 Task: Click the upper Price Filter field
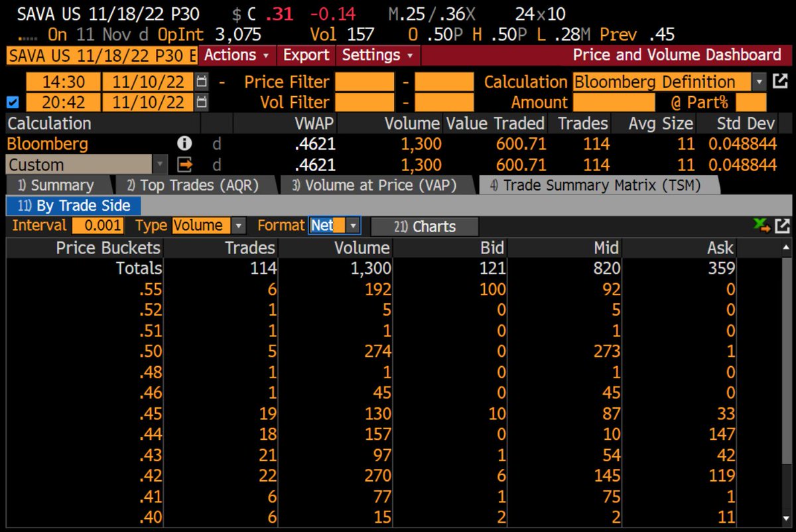(x=444, y=82)
